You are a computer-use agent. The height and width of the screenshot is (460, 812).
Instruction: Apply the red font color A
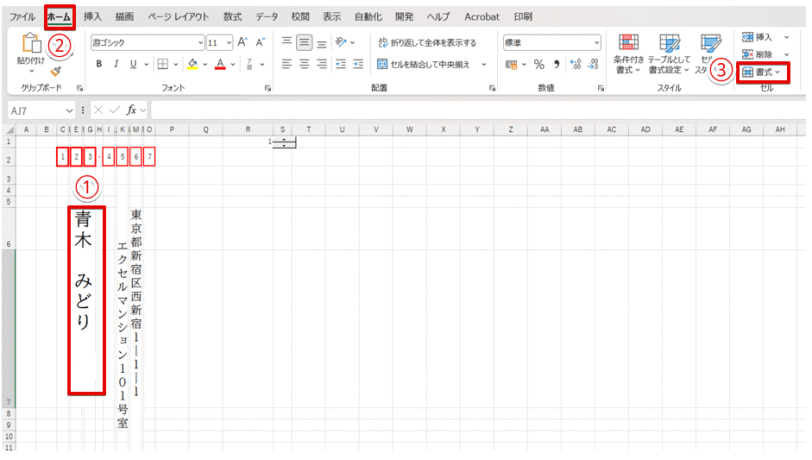point(220,64)
